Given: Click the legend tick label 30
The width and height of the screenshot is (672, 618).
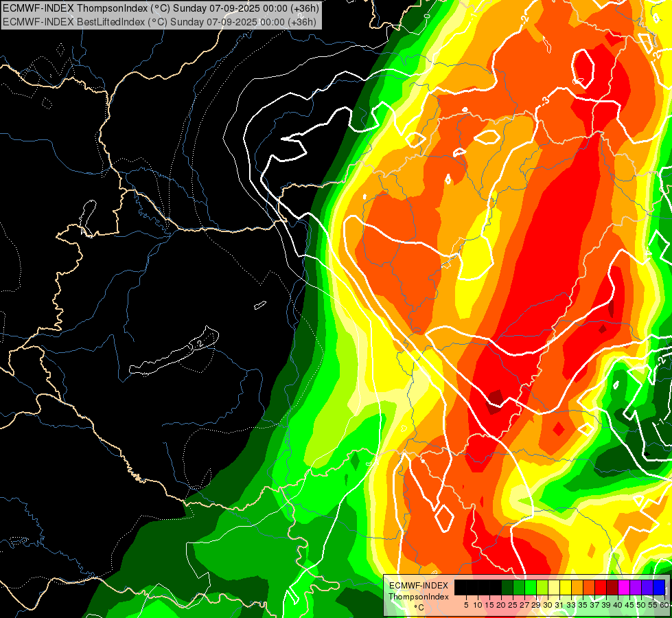Looking at the screenshot, I should (548, 605).
